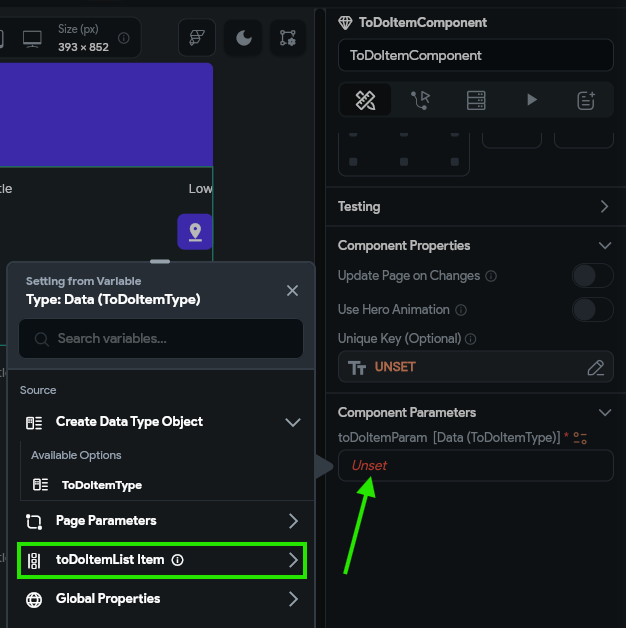The width and height of the screenshot is (626, 628).
Task: Click the Create Data Type Object icon
Action: point(34,423)
